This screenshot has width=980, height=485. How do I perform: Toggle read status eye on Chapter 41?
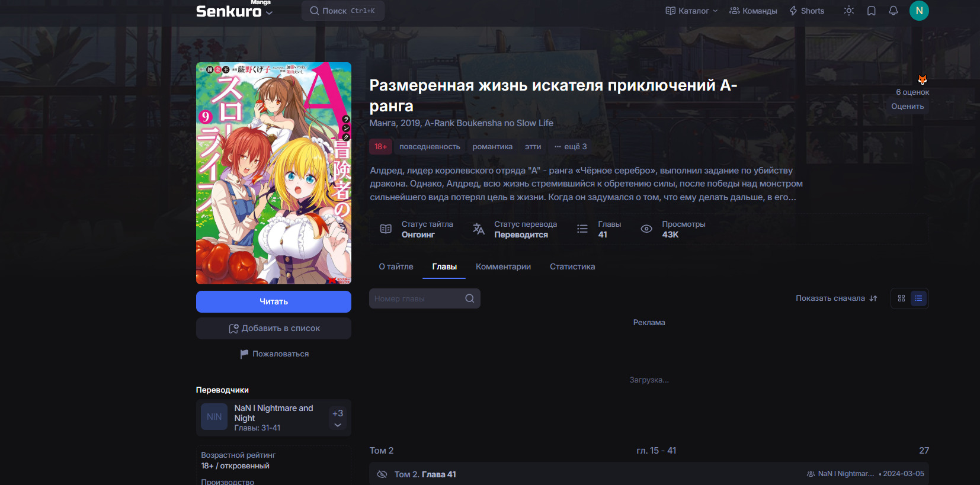coord(382,474)
